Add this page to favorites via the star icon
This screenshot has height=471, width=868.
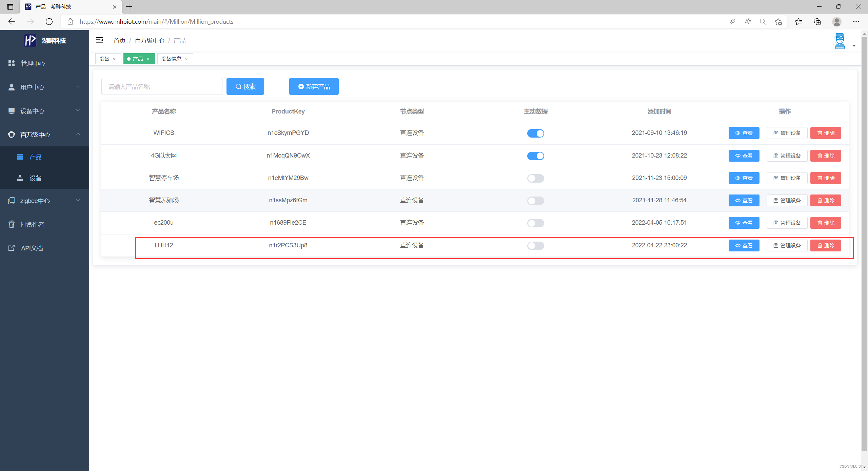tap(778, 21)
